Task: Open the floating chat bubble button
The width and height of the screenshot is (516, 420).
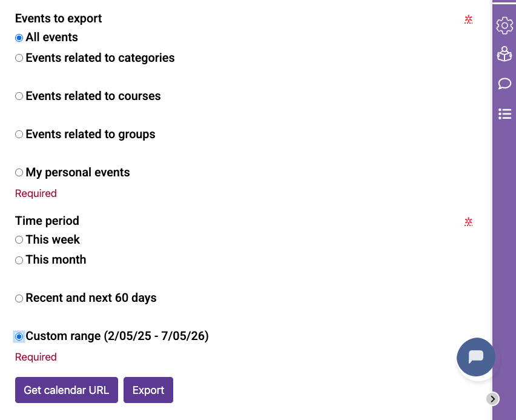Action: coord(476,357)
